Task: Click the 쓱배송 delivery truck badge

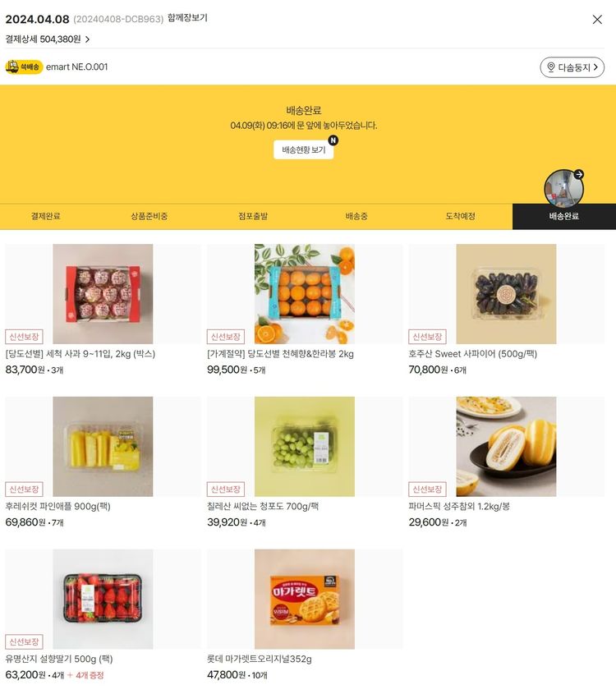Action: pos(24,67)
